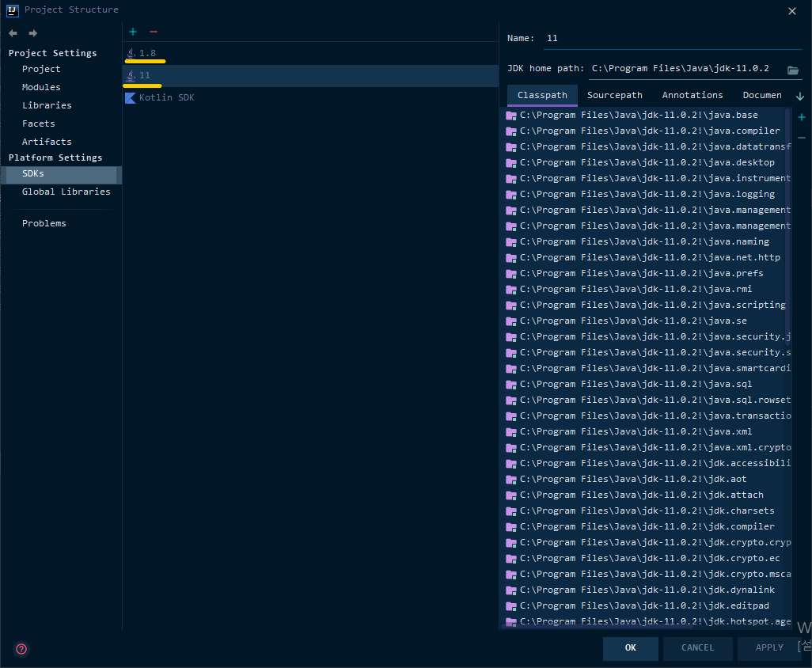Add a new SDK with plus icon
812x668 pixels.
pos(133,32)
